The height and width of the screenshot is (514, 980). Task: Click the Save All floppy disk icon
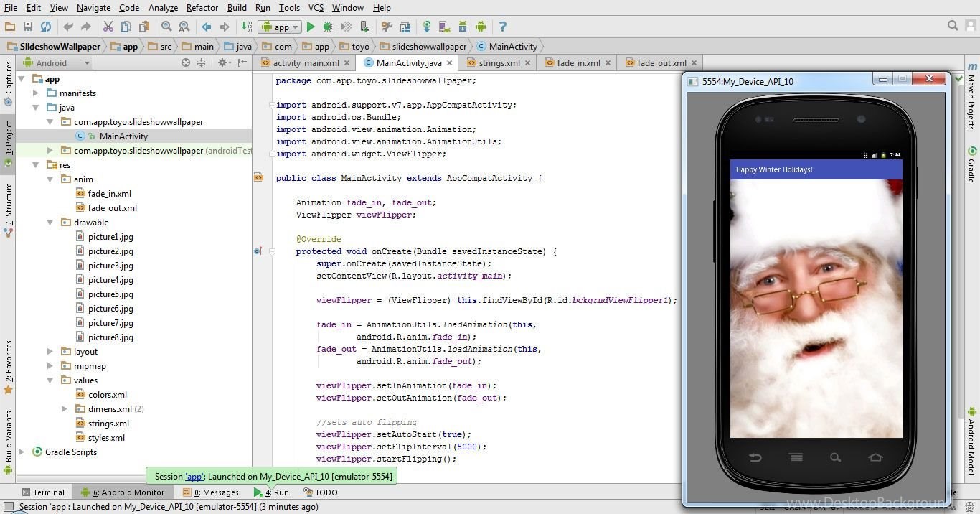pyautogui.click(x=28, y=27)
